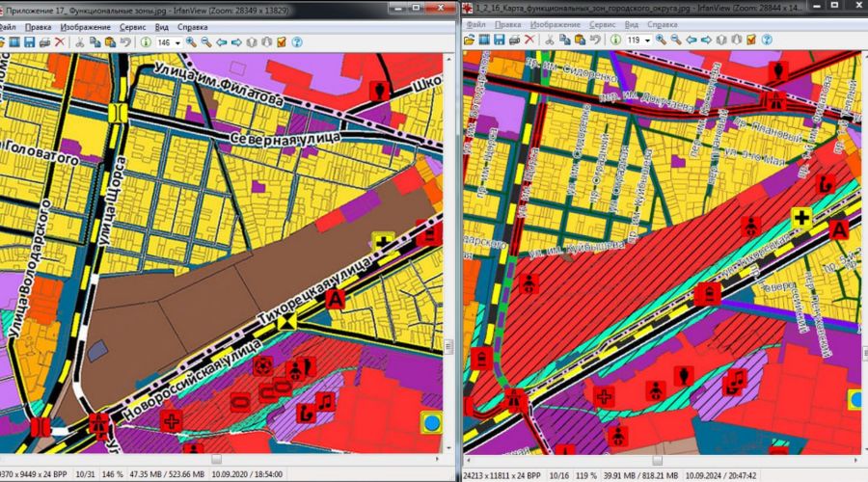Click Open folder icon in 1_2_16_Карта window
This screenshot has width=868, height=482.
click(x=469, y=40)
